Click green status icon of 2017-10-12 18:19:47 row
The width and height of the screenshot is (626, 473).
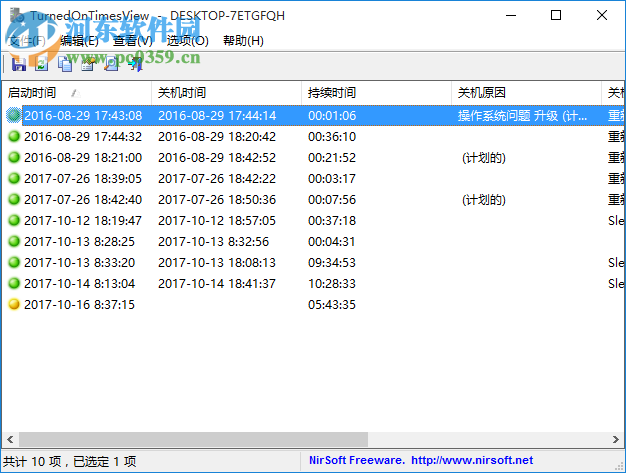click(x=14, y=220)
